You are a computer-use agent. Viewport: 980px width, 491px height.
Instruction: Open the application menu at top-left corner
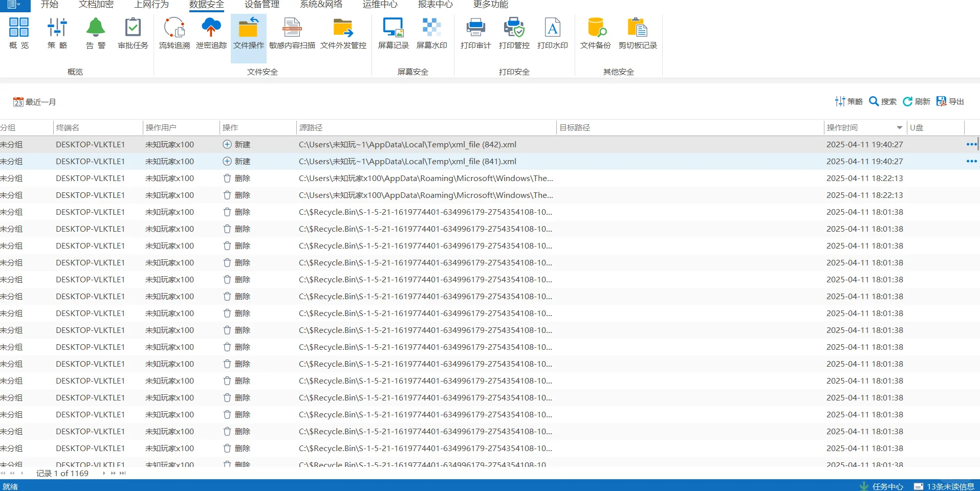point(13,5)
